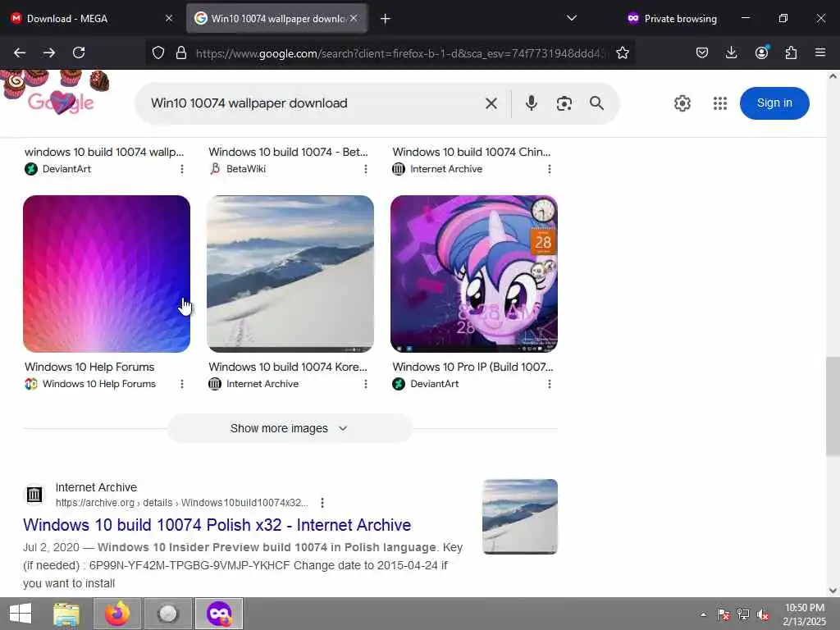Expand the list all tabs arrow
Screen dimensions: 840x630
pos(572,18)
